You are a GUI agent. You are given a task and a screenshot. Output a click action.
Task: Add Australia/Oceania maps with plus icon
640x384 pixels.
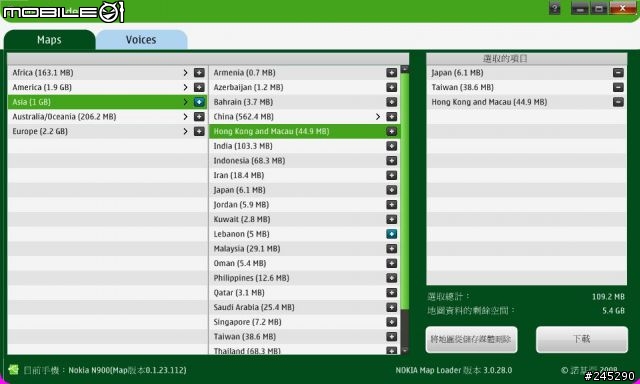point(199,117)
